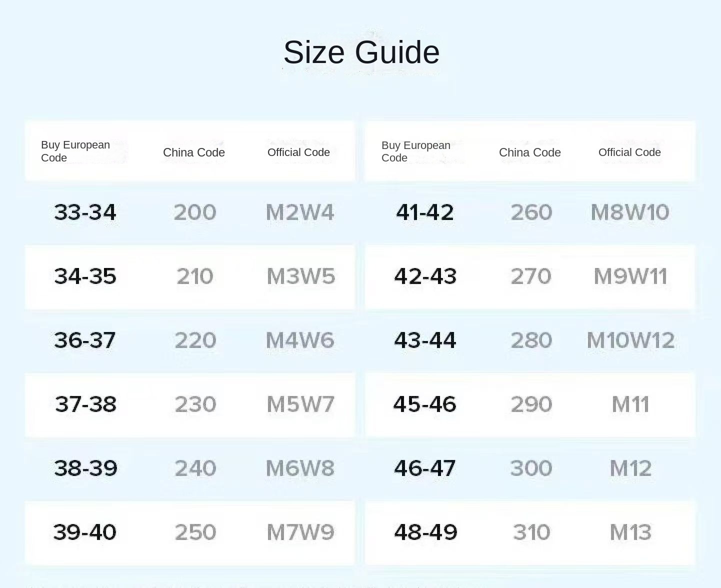The width and height of the screenshot is (721, 588).
Task: Click the 45-46 European size
Action: [425, 404]
